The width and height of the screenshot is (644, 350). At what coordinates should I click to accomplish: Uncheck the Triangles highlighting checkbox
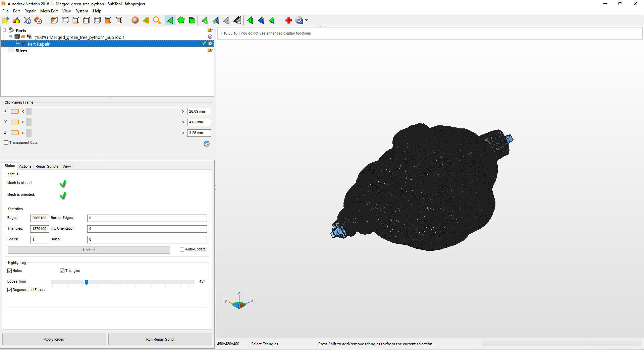coord(62,271)
